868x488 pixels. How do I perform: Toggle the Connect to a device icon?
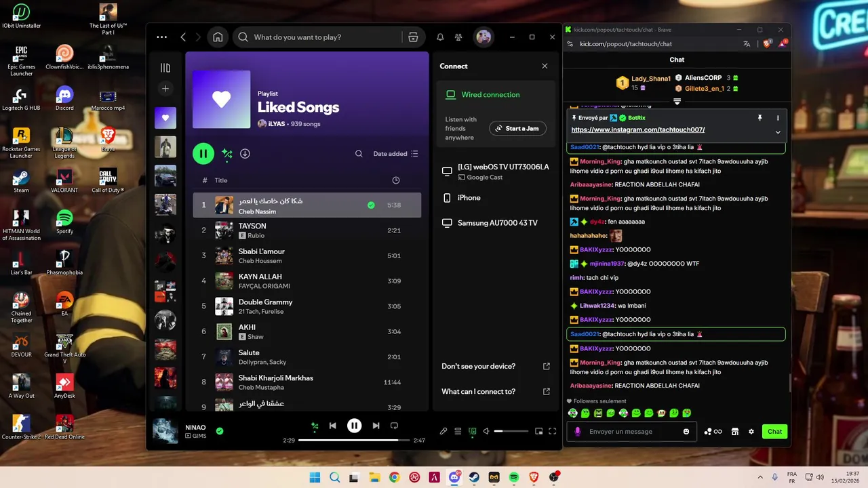[x=473, y=431]
